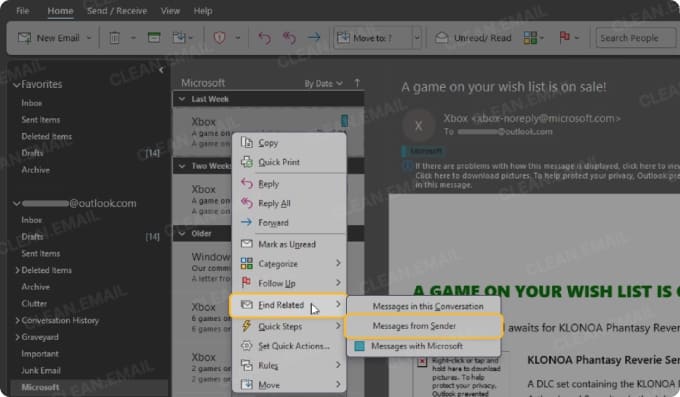The height and width of the screenshot is (397, 680).
Task: Open the Move submenu
Action: tap(289, 385)
